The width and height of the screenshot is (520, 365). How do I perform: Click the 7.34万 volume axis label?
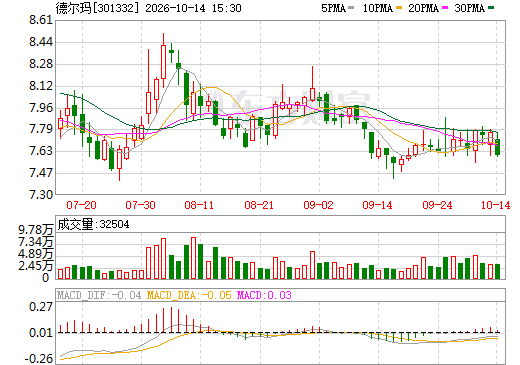(35, 242)
